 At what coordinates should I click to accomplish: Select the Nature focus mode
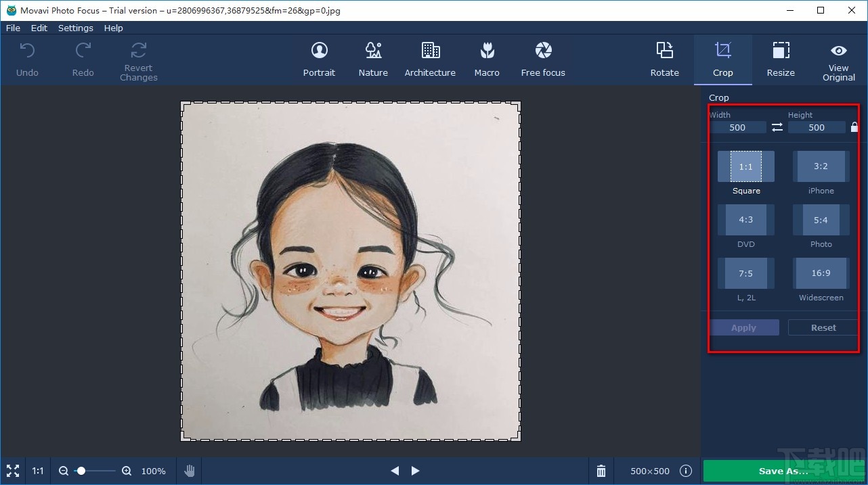pos(372,60)
